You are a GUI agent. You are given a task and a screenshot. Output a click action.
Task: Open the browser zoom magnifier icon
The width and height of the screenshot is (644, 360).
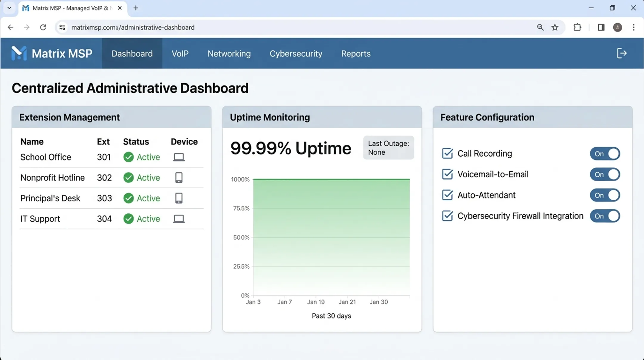pos(540,27)
